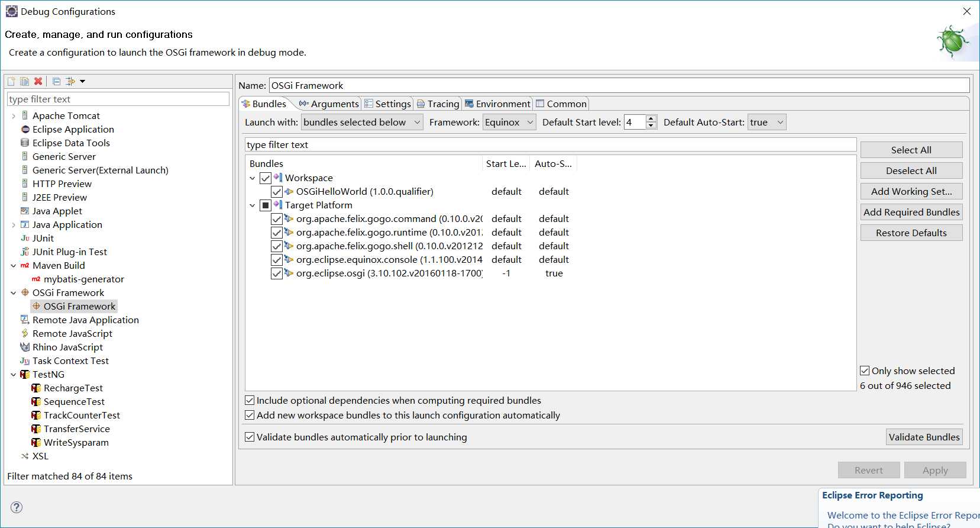
Task: Uncheck the OSGiHelloWorld bundle checkbox
Action: (x=277, y=192)
